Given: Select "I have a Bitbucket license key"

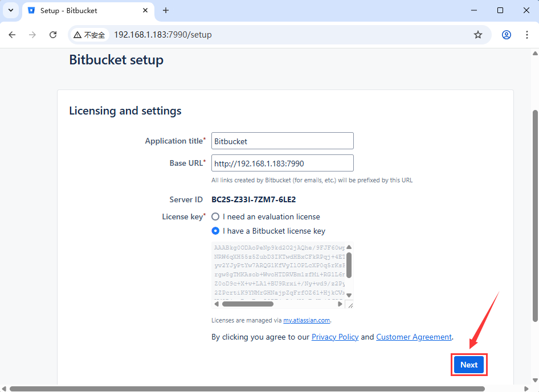Looking at the screenshot, I should (215, 231).
